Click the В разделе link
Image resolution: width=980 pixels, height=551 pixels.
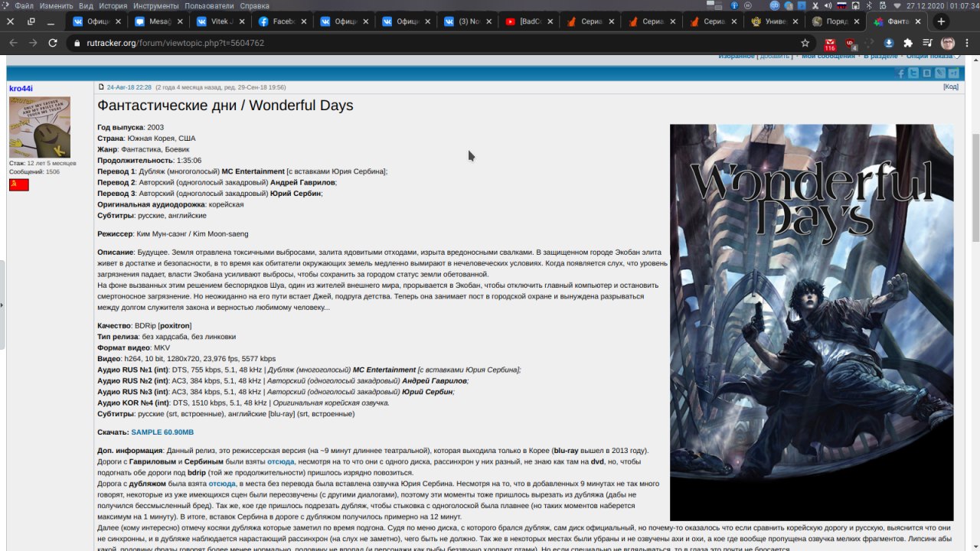point(880,57)
